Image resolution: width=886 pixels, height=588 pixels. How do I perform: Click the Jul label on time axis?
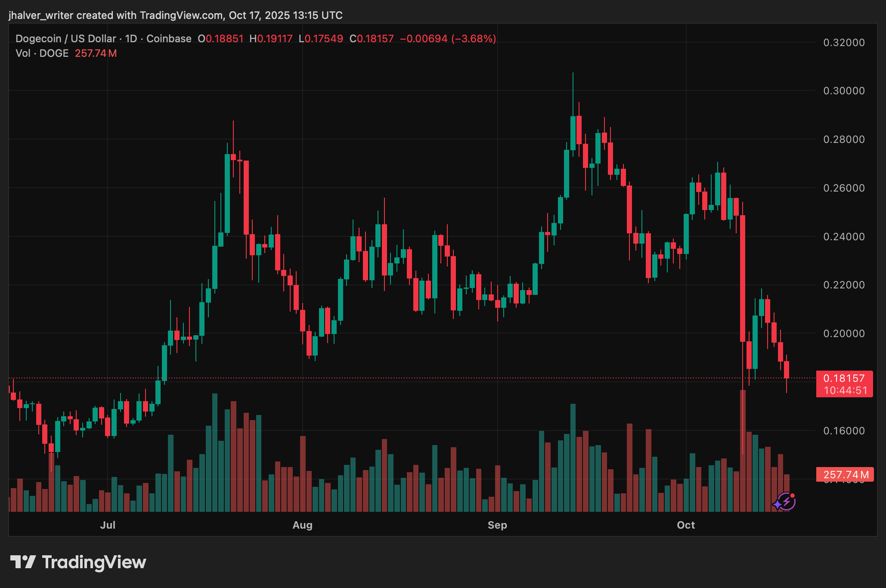click(x=108, y=525)
